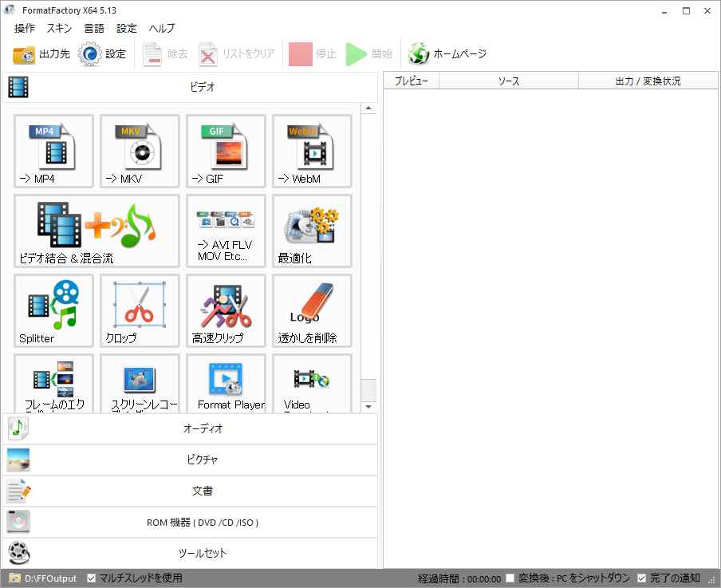Choose the GIF conversion tool
Viewport: 721px width, 588px height.
tap(225, 151)
